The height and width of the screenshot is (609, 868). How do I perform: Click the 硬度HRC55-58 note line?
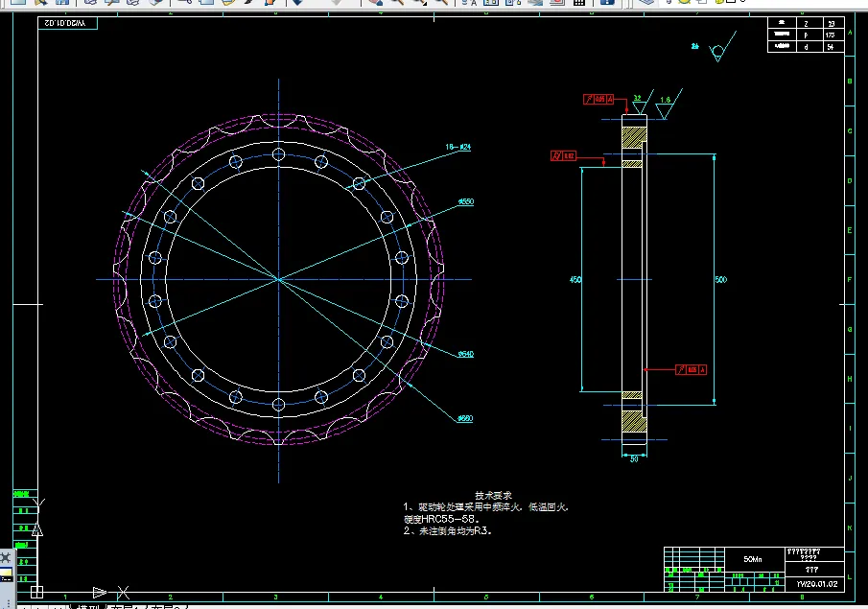click(x=441, y=519)
